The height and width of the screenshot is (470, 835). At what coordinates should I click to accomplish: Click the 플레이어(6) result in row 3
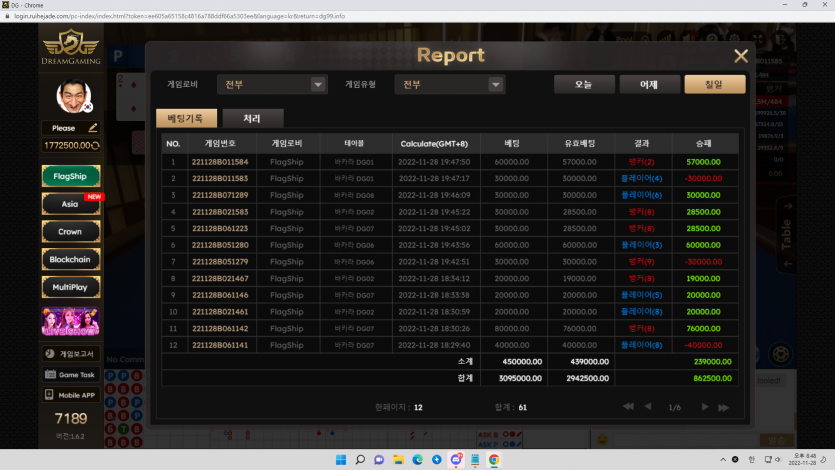click(x=641, y=195)
